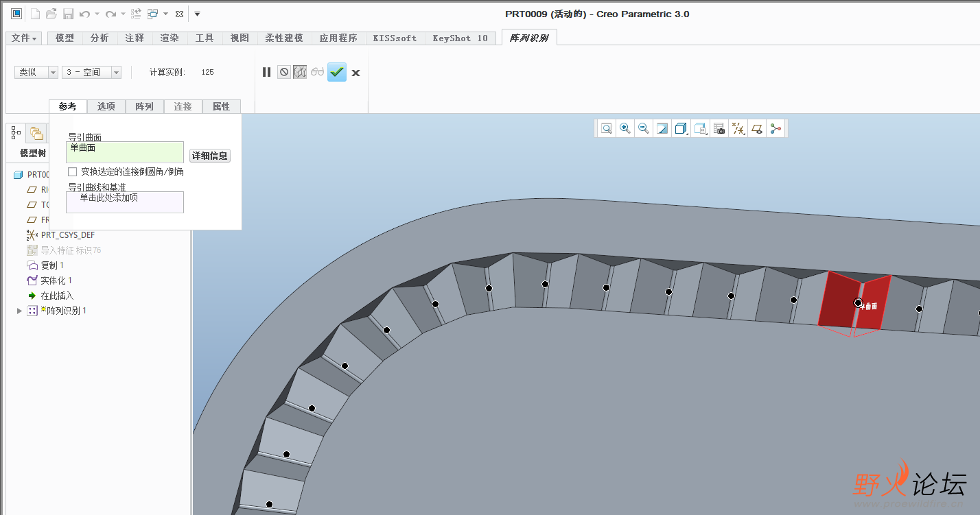Image resolution: width=980 pixels, height=515 pixels.
Task: Switch to the 应用程序 ribbon tab
Action: tap(338, 38)
